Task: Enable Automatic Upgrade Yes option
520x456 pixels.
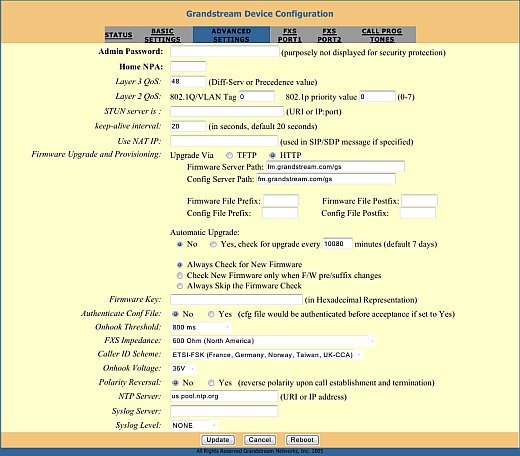Action: 213,244
